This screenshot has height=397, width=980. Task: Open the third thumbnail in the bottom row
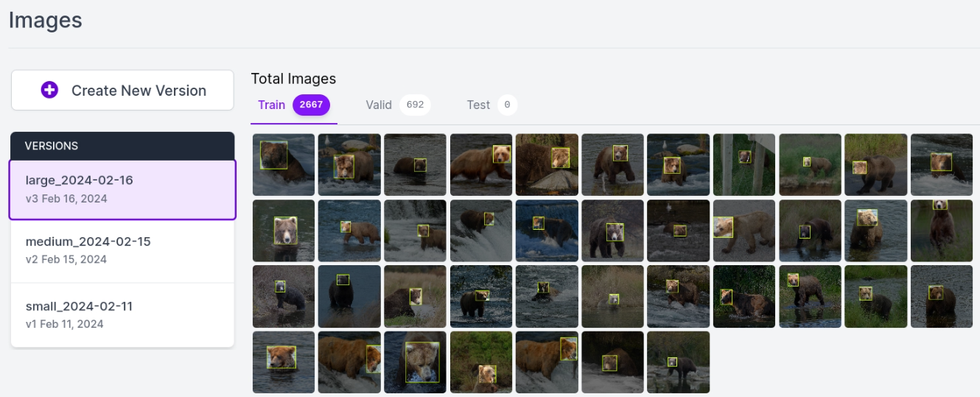coord(416,362)
